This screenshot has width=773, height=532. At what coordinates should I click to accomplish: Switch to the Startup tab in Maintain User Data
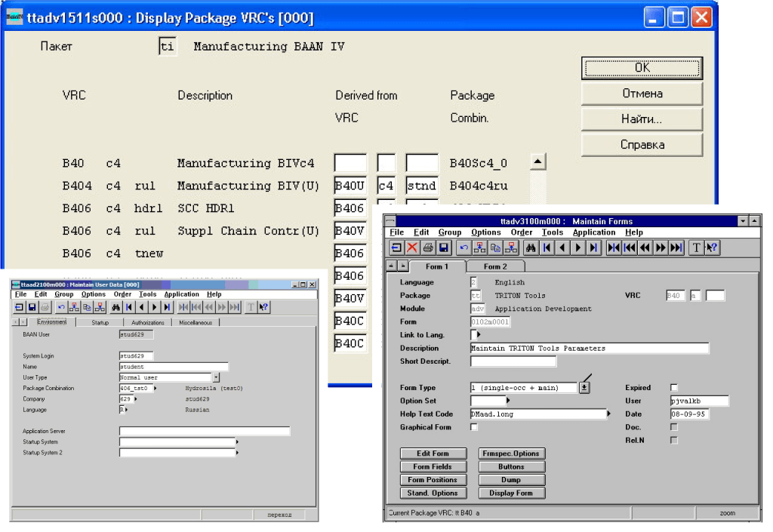(100, 323)
